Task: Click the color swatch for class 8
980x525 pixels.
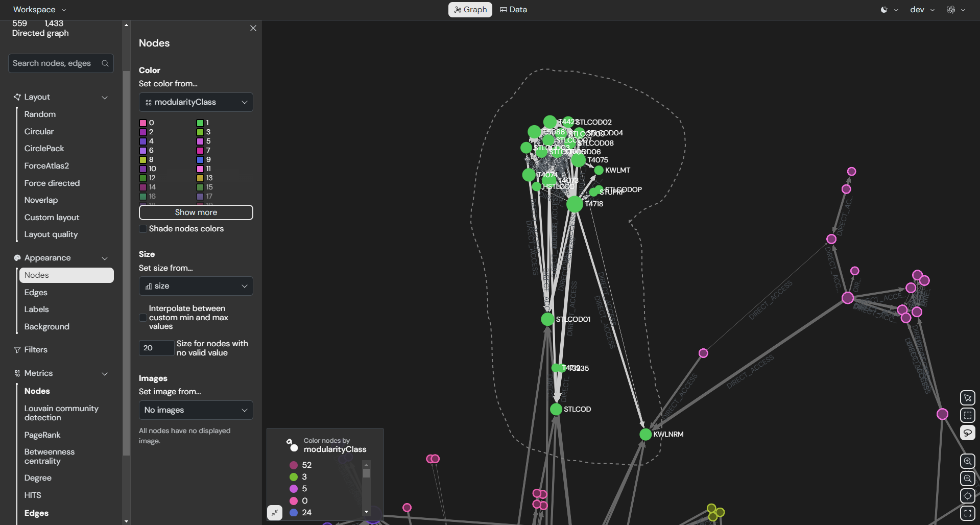Action: click(x=144, y=160)
